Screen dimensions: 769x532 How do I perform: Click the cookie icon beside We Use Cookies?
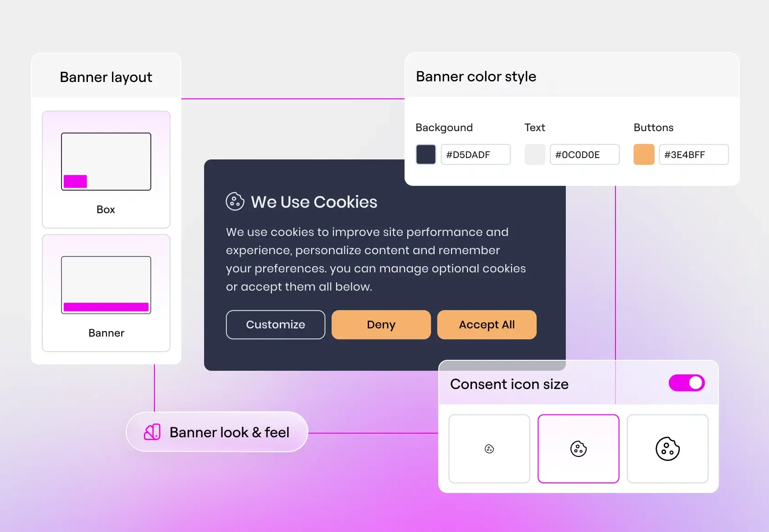coord(235,201)
